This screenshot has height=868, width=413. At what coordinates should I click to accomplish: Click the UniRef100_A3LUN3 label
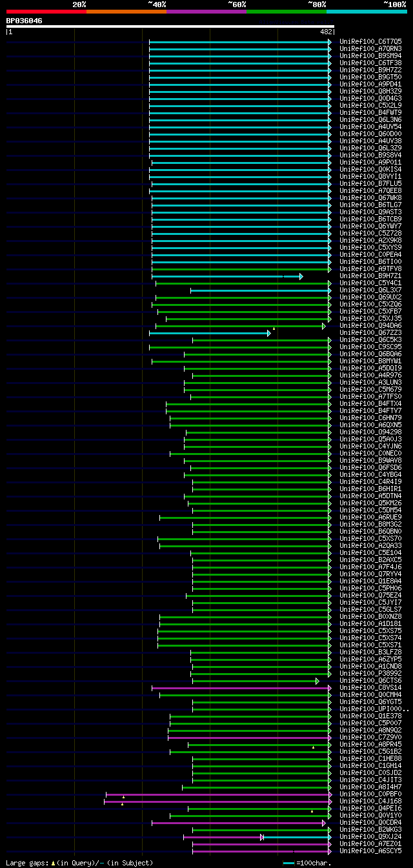click(370, 382)
